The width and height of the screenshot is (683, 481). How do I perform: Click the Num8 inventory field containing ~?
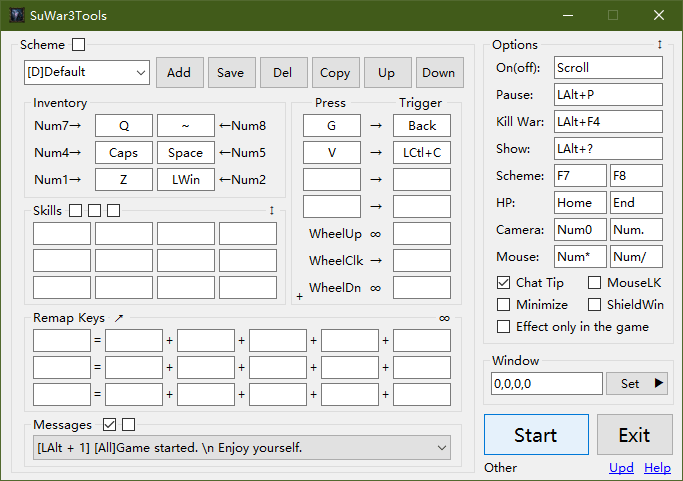[186, 125]
